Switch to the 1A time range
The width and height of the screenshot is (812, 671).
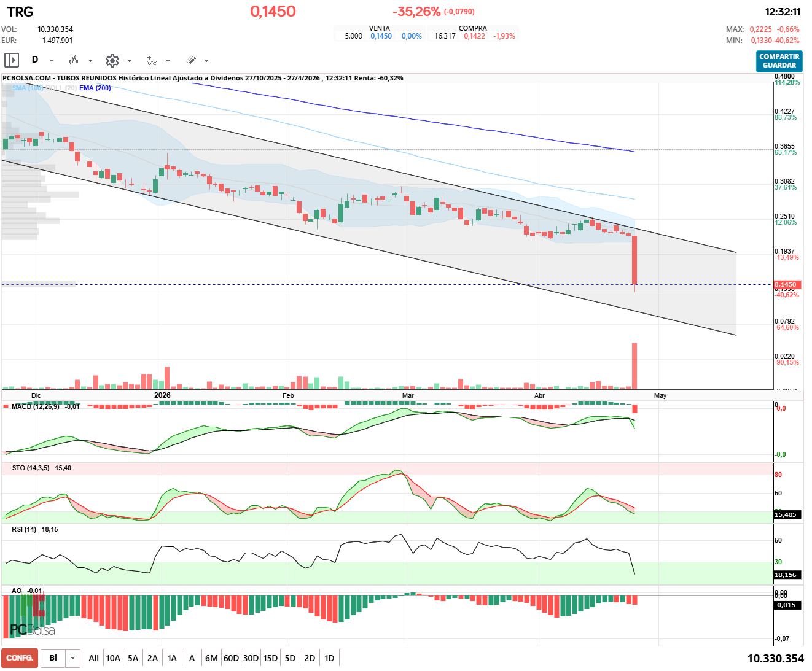[x=172, y=658]
